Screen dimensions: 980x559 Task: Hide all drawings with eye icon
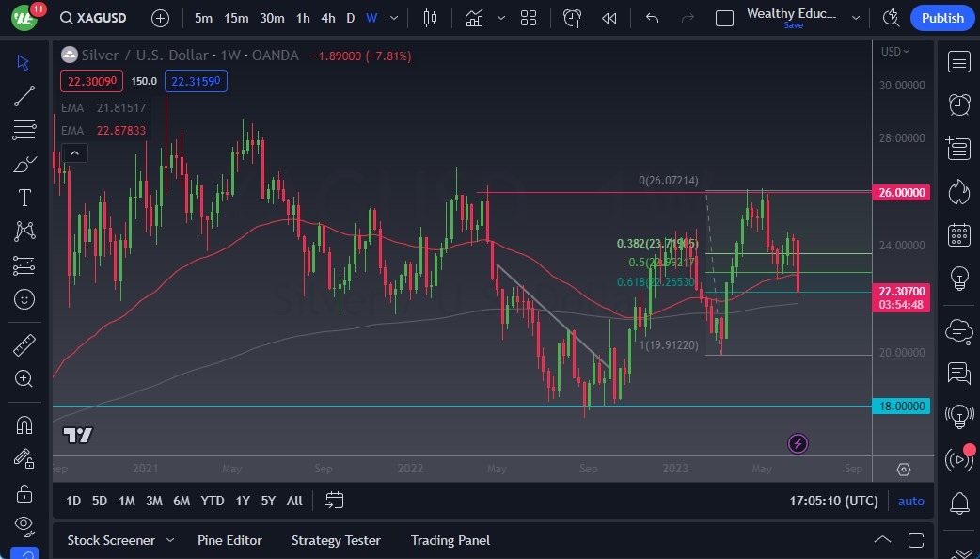tap(24, 524)
